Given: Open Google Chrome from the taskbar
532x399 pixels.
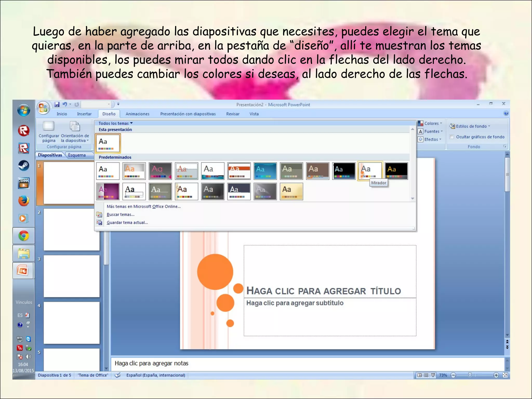Looking at the screenshot, I should (24, 236).
